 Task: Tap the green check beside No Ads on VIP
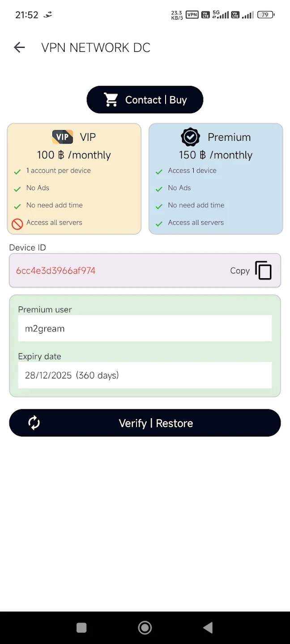click(x=17, y=188)
